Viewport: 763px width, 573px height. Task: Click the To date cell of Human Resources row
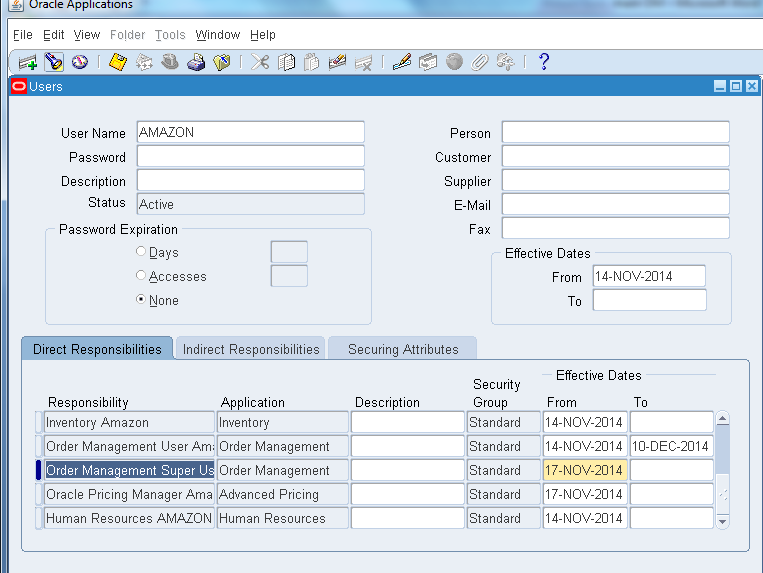672,518
